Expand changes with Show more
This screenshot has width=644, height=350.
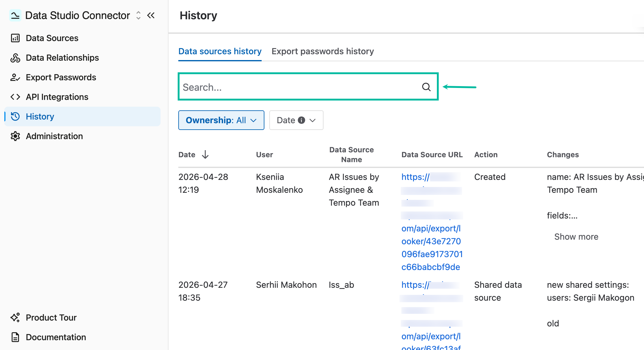tap(576, 237)
